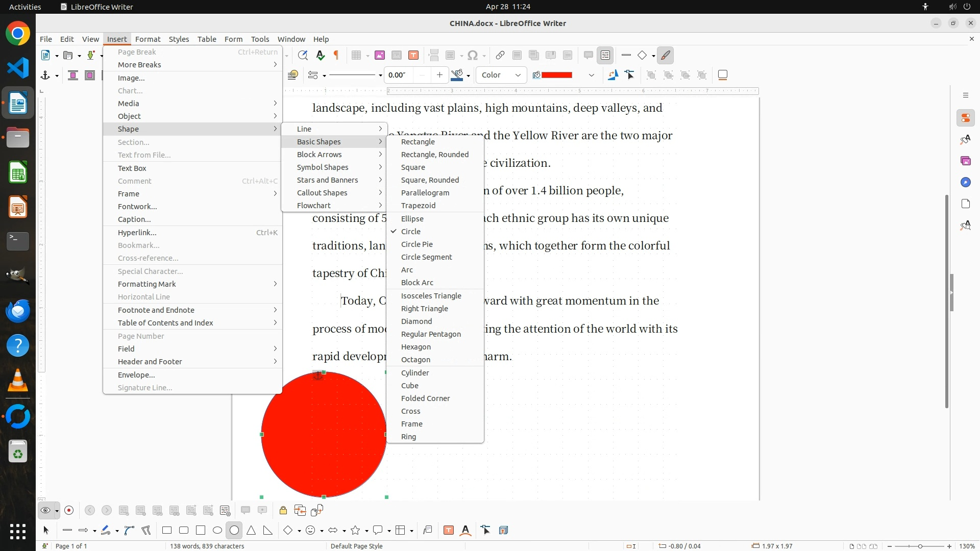Toggle Record Changes button

[x=69, y=510]
